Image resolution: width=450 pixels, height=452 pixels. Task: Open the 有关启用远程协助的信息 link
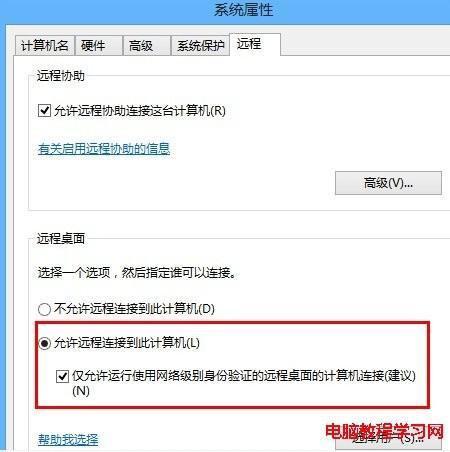[104, 149]
